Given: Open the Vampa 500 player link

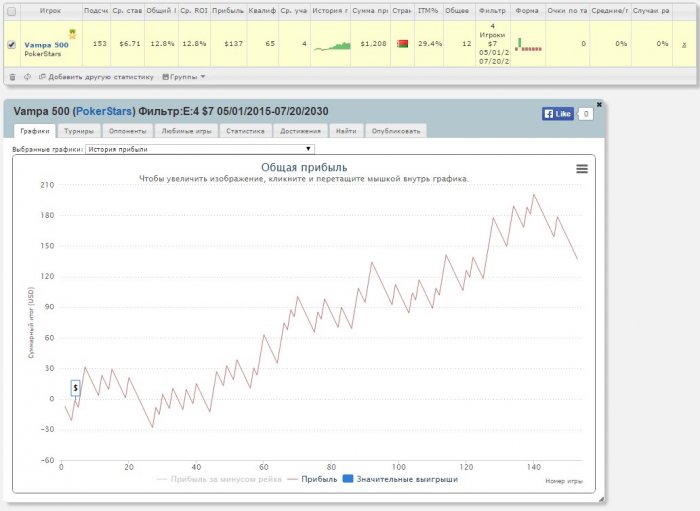Looking at the screenshot, I should click(x=46, y=44).
